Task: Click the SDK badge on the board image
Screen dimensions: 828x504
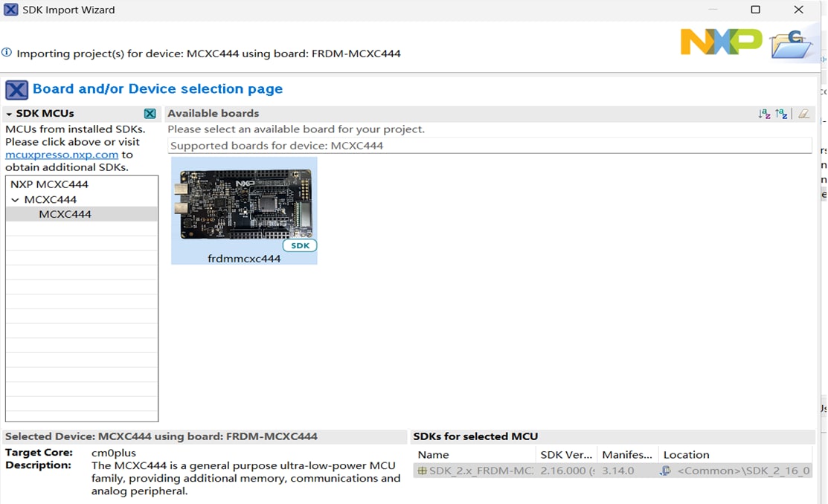Action: pos(300,245)
